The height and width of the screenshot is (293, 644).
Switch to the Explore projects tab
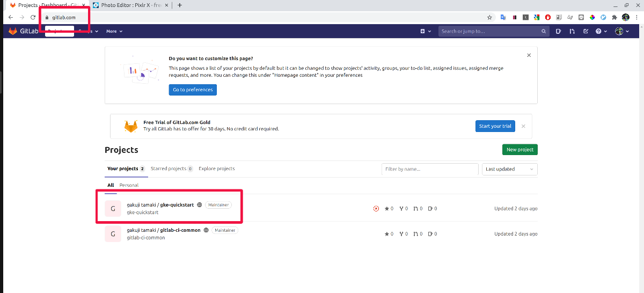coord(217,169)
